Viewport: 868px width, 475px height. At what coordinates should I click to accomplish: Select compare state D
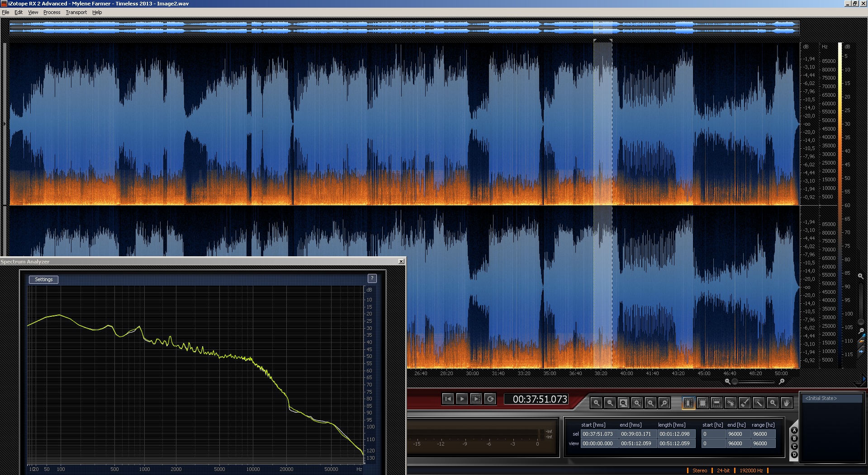point(794,455)
